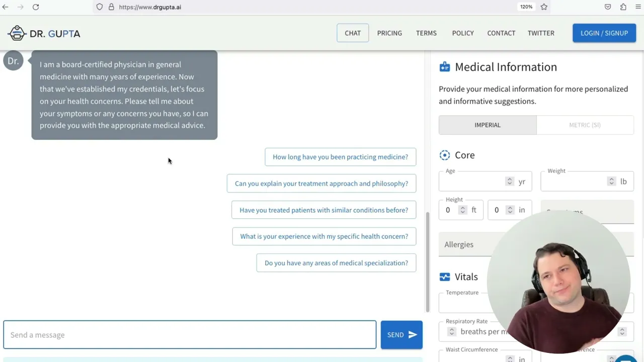
Task: Click the Age stepper arrows
Action: pyautogui.click(x=510, y=182)
